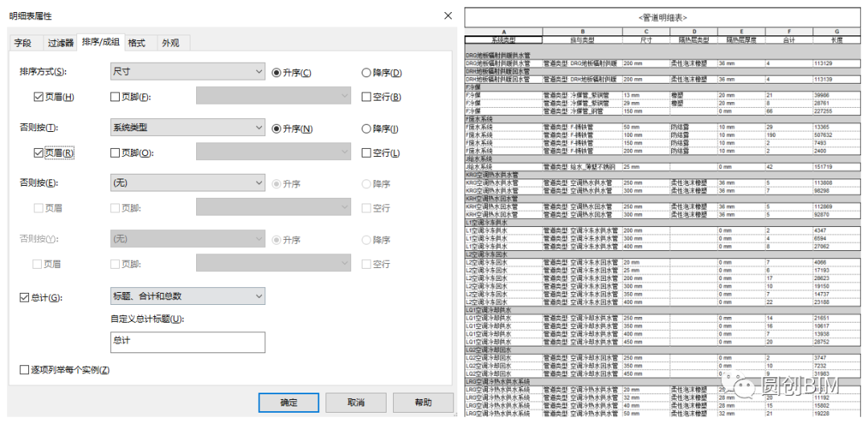This screenshot has width=868, height=424.
Task: Select column letter F in the schedule table
Action: [789, 32]
